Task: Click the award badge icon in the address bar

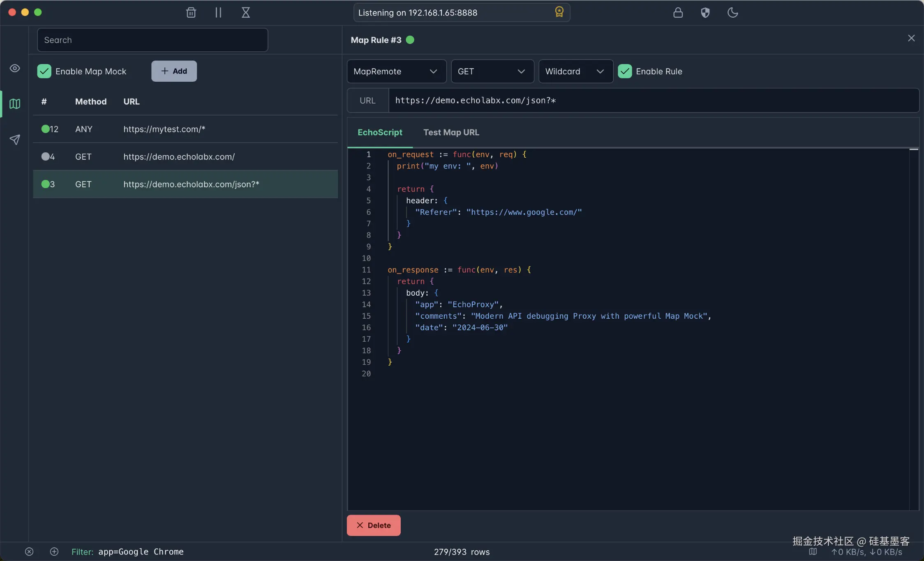Action: [x=559, y=12]
